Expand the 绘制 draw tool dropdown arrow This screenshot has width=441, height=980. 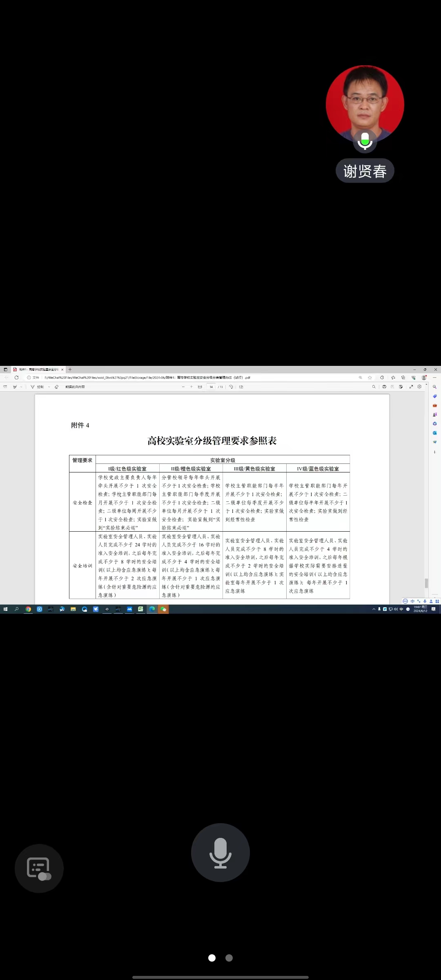pos(49,387)
